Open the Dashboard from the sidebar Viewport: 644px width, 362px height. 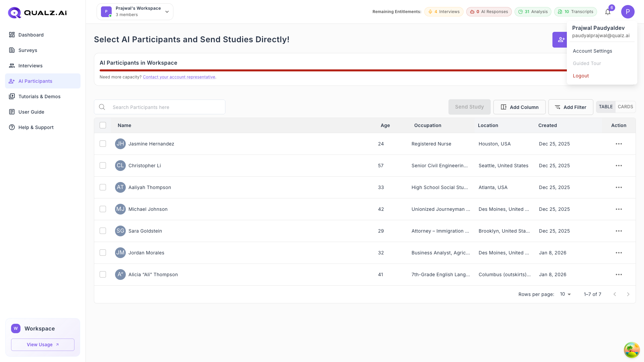coord(31,35)
